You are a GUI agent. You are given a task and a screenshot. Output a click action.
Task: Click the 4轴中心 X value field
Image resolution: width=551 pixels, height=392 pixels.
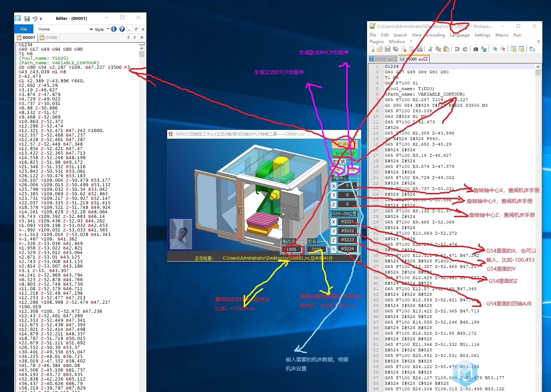(347, 186)
